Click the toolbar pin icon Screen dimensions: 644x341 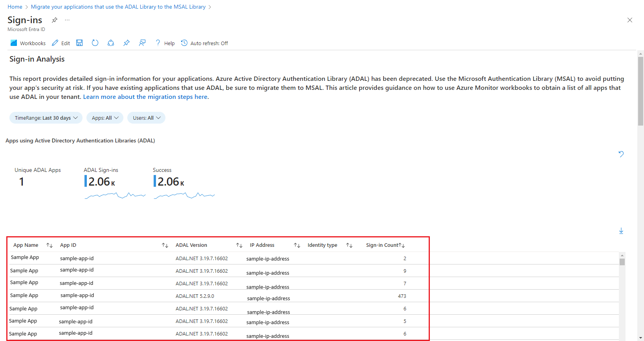pos(127,43)
